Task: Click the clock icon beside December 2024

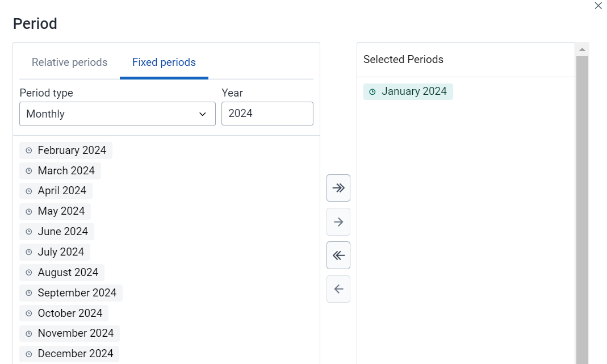Action: coord(28,354)
